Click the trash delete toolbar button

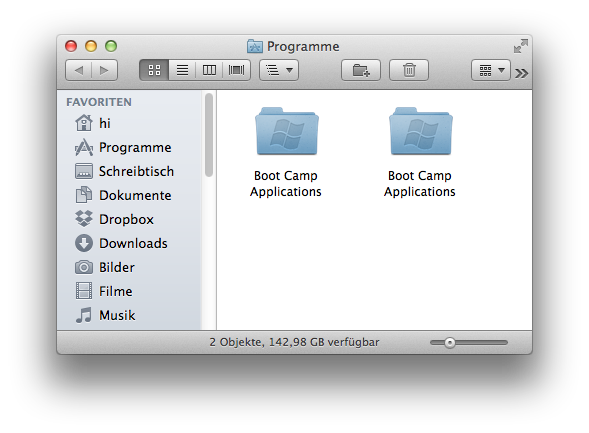409,70
